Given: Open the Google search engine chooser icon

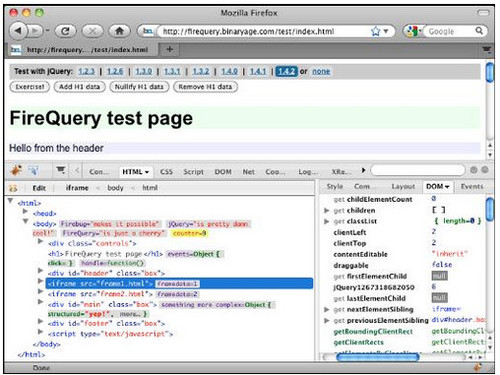Looking at the screenshot, I should point(413,31).
